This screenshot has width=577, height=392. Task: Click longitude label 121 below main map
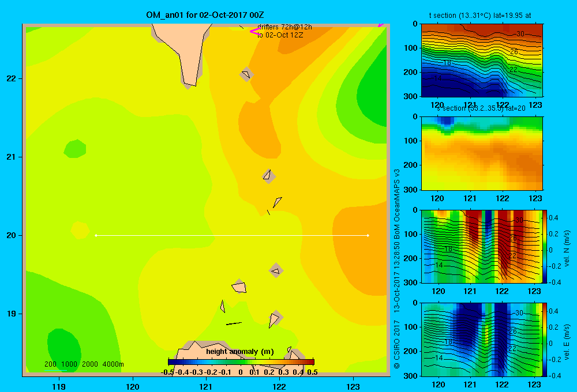pos(206,386)
